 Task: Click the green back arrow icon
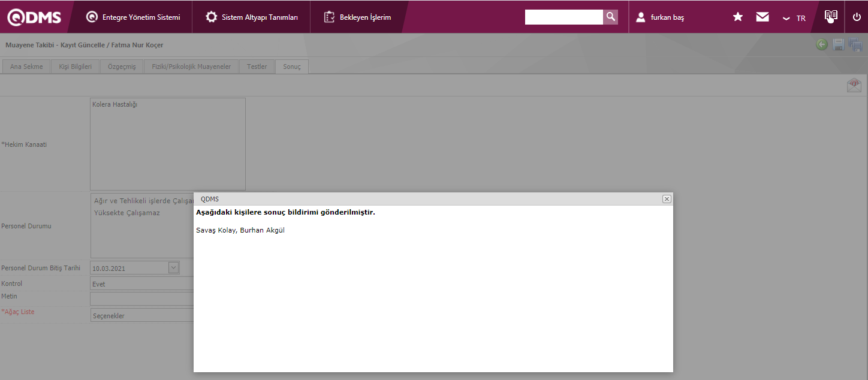(x=822, y=44)
